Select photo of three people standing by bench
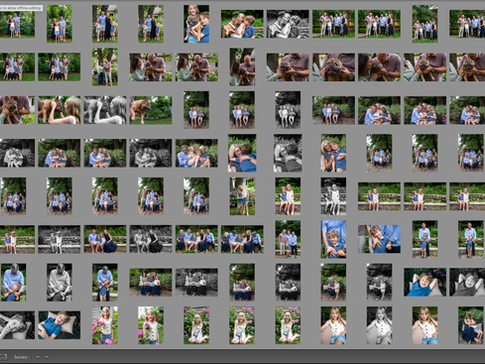Viewport: 485px width, 364px height. [x=288, y=239]
